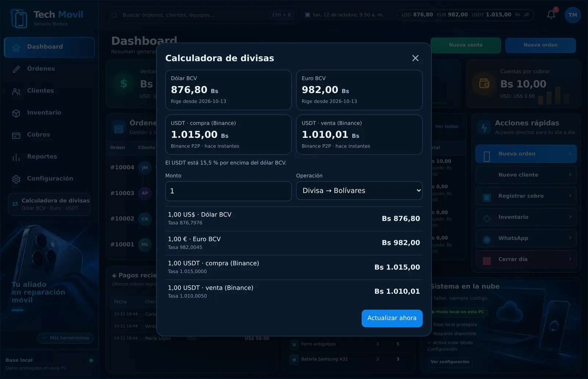Click the notifications bell icon
588x379 pixels.
(551, 15)
